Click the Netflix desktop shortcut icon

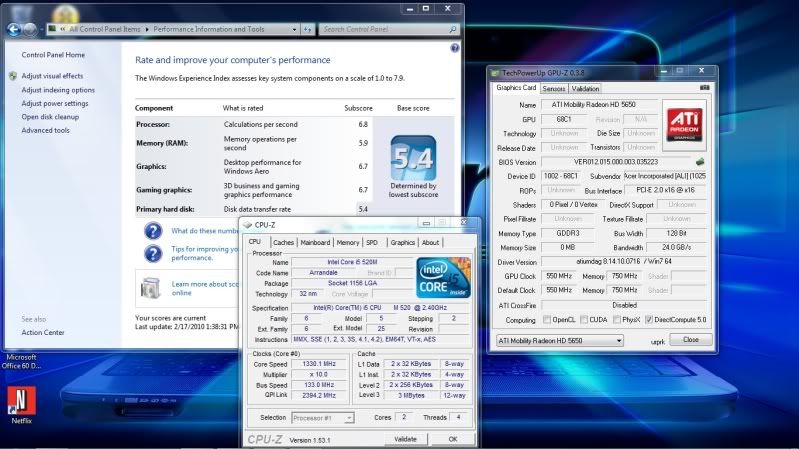click(20, 399)
